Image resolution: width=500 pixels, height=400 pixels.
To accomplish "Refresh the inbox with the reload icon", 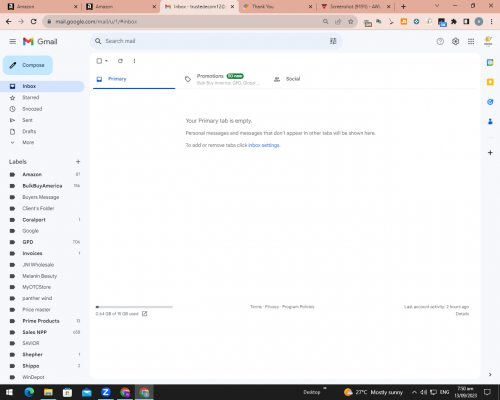I will coord(120,61).
